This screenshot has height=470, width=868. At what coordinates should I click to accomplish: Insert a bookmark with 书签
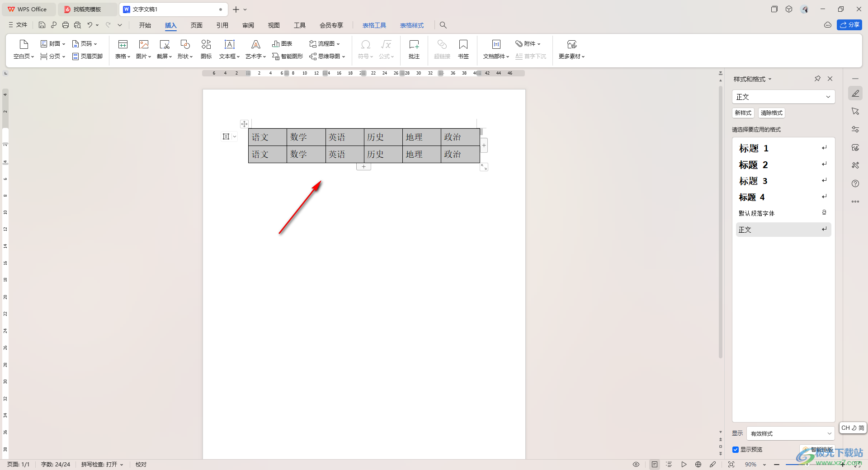pyautogui.click(x=463, y=49)
